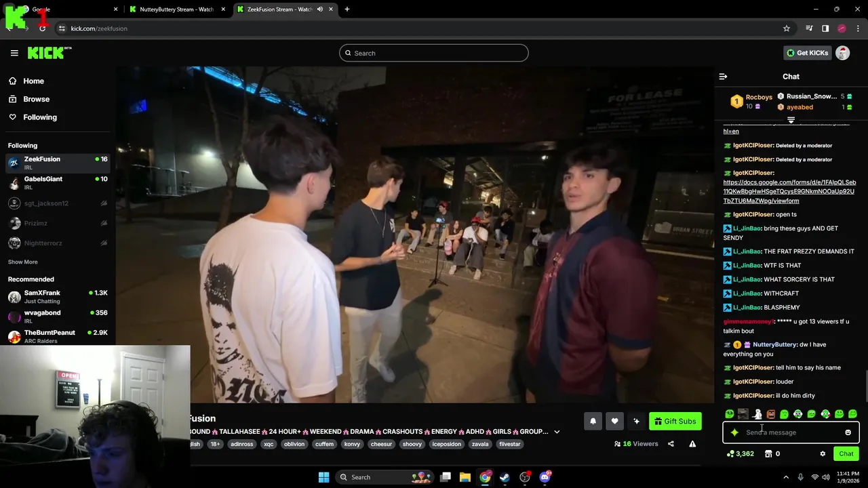Mute the ZeekFusion tab audio icon

(319, 9)
